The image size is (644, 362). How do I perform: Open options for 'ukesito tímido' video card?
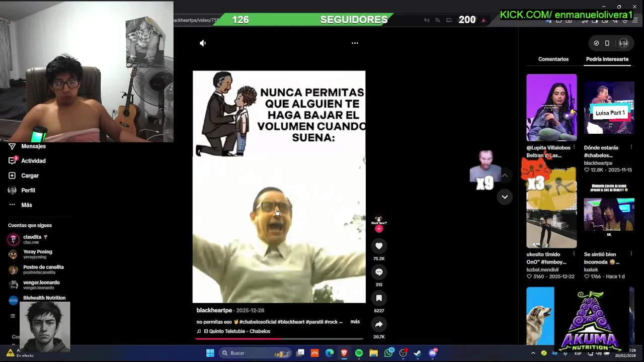574,254
